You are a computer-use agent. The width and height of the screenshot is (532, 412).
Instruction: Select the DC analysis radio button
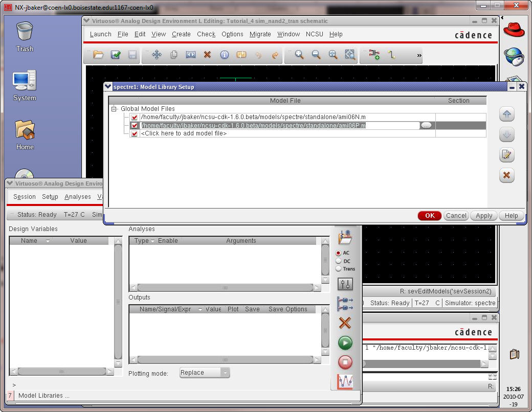338,261
